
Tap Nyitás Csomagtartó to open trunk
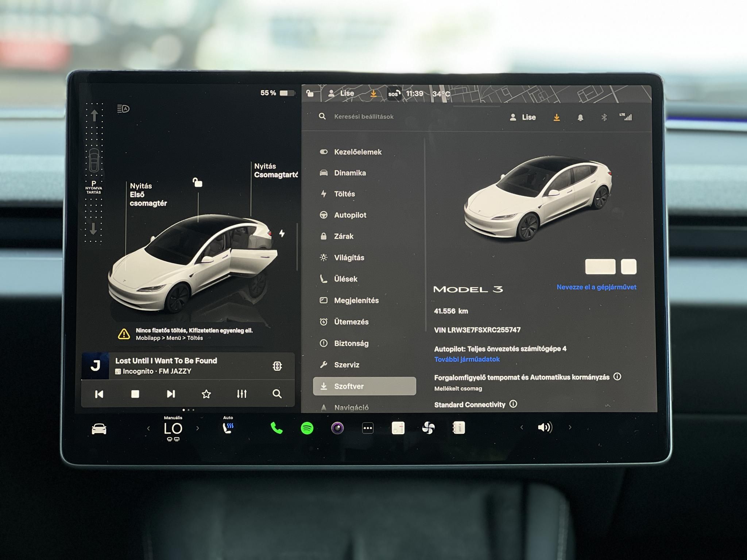(x=276, y=171)
